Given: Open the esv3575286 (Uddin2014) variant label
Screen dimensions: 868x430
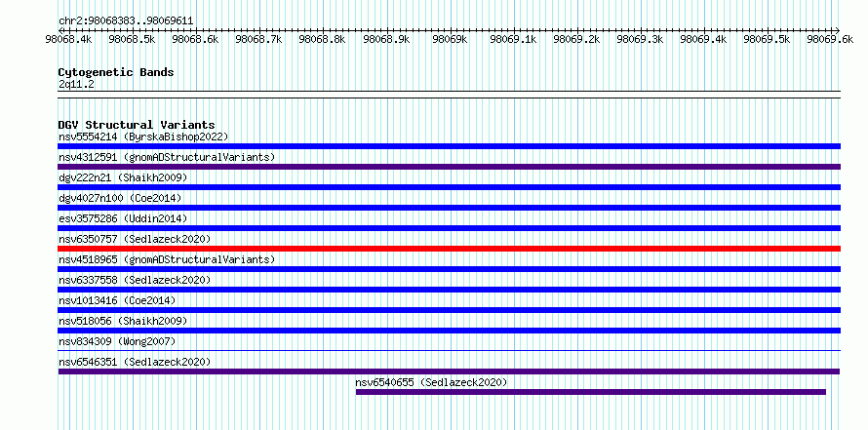Looking at the screenshot, I should click(123, 218).
